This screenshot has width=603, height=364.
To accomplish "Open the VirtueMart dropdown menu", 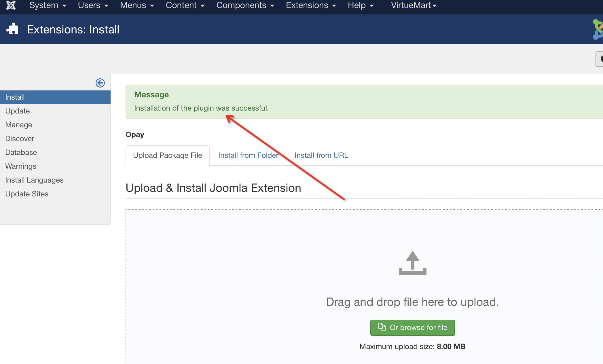I will pos(414,5).
